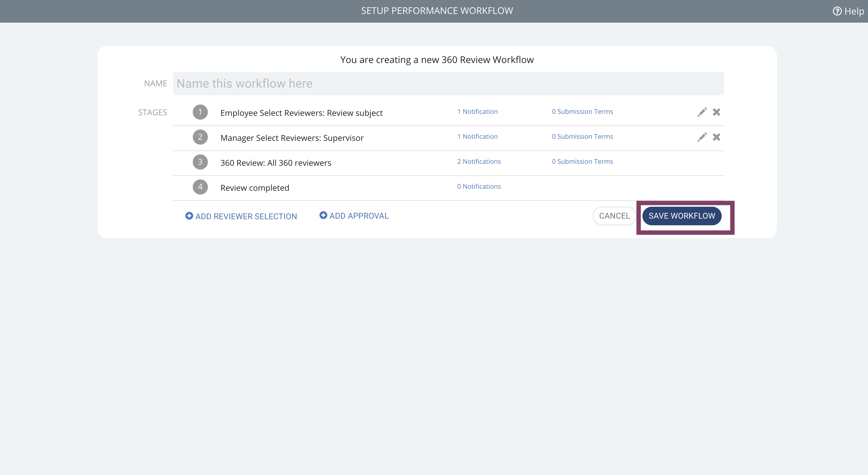The image size is (868, 475).
Task: Edit the Manager Select Reviewers stage
Action: click(702, 137)
